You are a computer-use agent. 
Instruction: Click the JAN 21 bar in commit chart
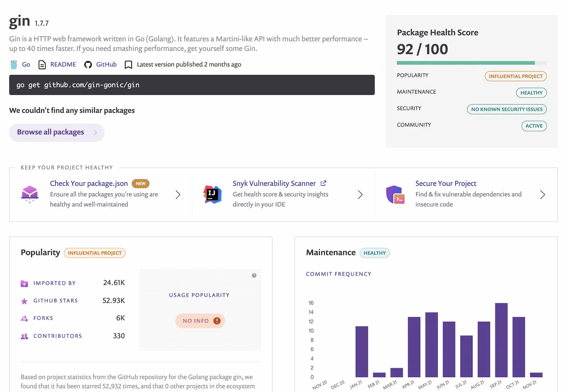(362, 351)
